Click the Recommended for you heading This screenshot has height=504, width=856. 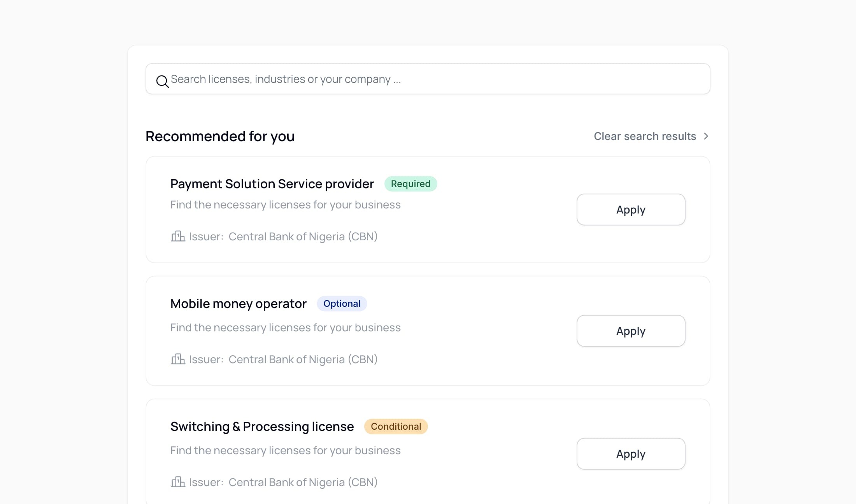220,136
